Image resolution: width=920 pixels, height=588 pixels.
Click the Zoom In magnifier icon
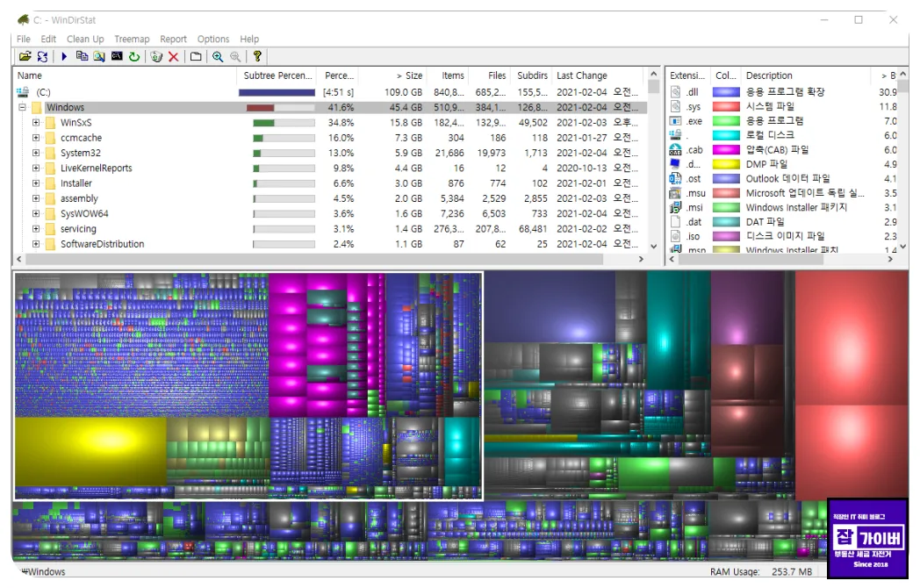[218, 56]
